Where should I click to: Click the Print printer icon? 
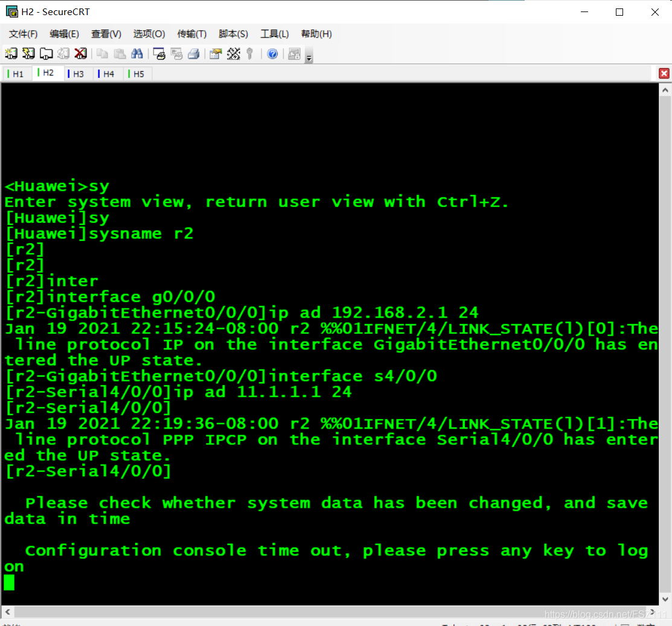194,54
